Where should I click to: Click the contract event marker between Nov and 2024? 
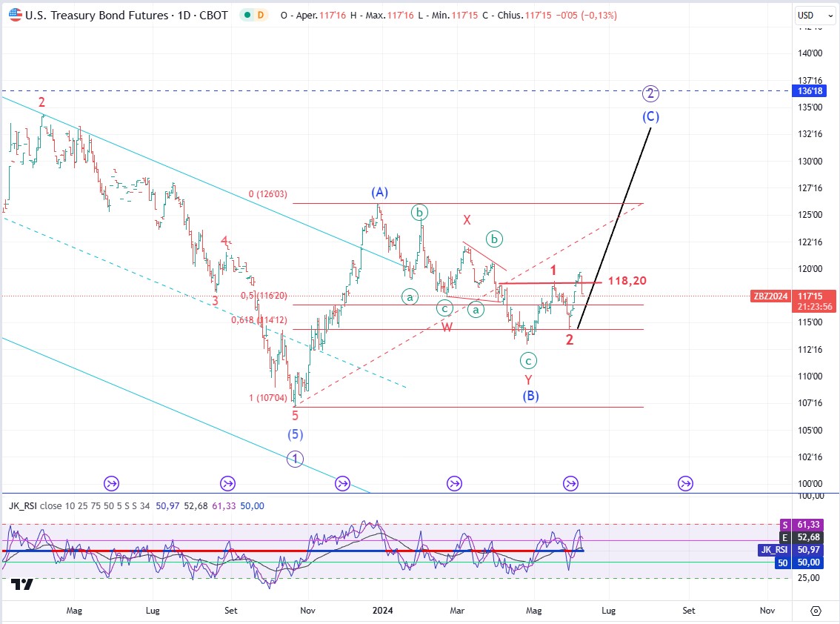(342, 483)
